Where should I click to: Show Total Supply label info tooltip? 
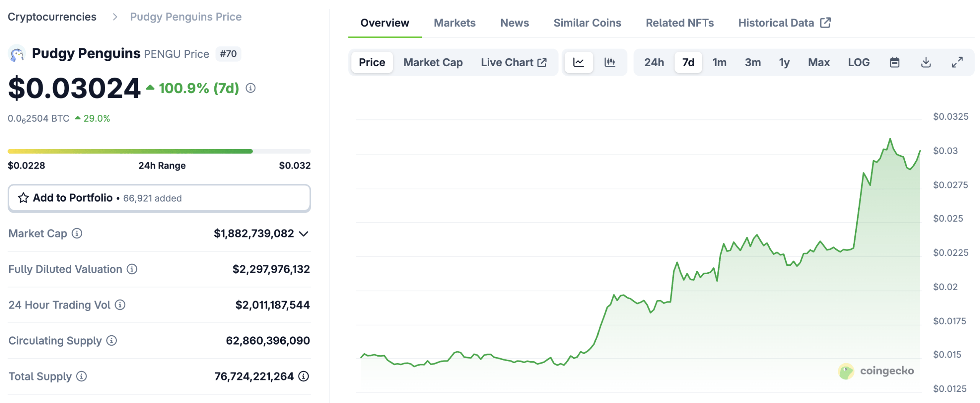82,376
